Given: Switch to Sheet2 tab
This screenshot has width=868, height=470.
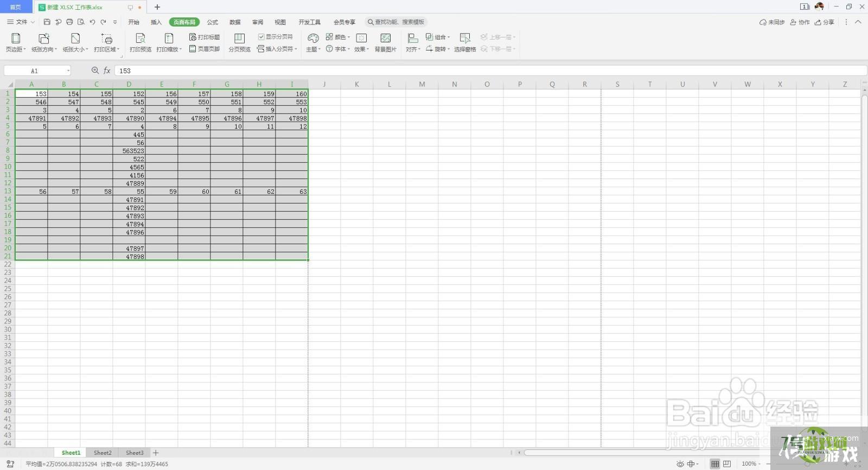Looking at the screenshot, I should [103, 453].
